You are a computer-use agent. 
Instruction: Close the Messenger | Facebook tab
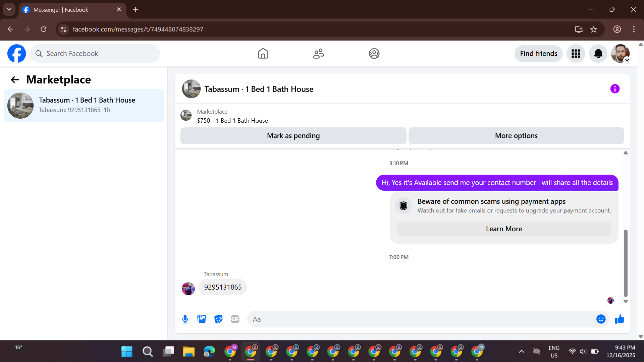pos(119,10)
